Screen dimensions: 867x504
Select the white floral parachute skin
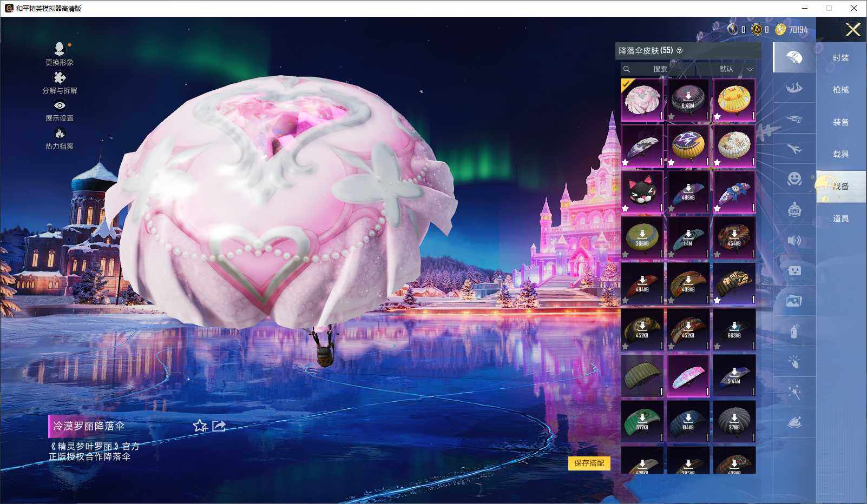[x=734, y=146]
